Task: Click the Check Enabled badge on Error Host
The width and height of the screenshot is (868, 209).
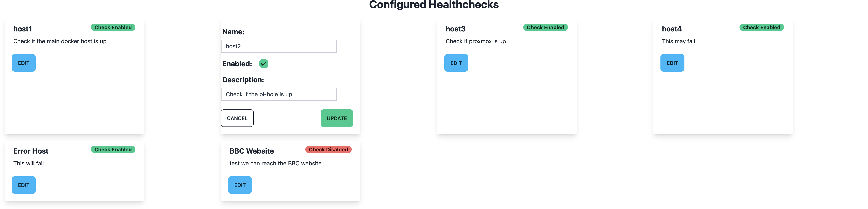Action: point(113,149)
